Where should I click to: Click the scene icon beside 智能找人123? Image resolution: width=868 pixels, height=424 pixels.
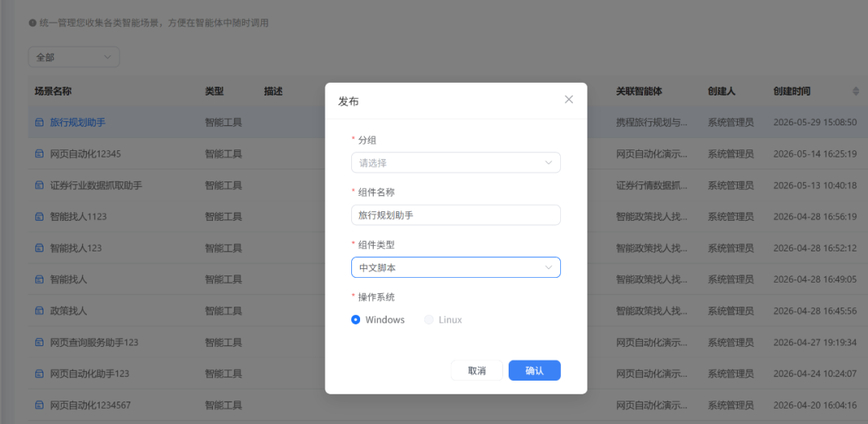pos(39,248)
